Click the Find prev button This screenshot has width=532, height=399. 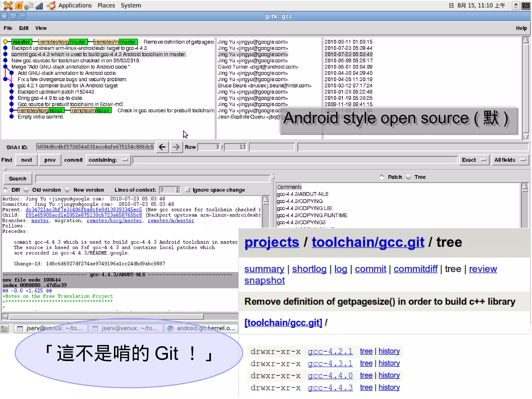click(x=50, y=160)
